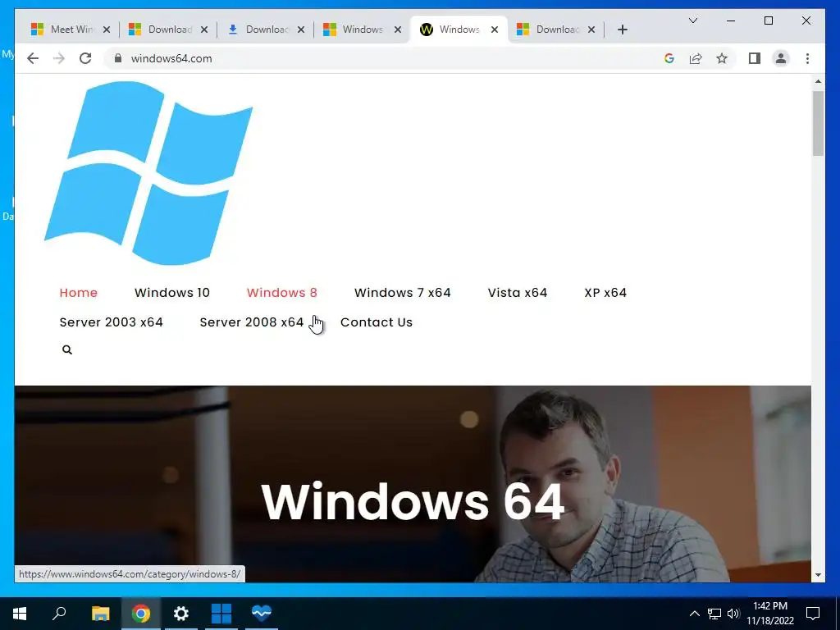Open Chrome's three-dot menu
Screen dimensions: 840x630
[x=807, y=58]
